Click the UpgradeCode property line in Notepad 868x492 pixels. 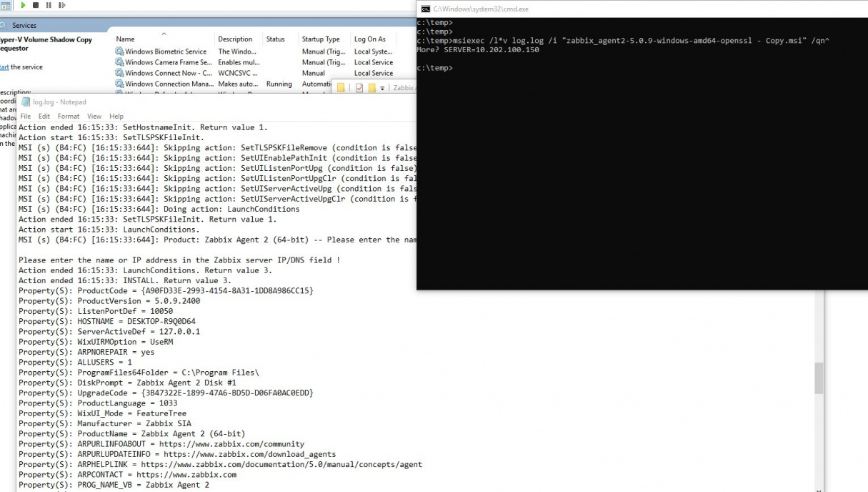click(166, 393)
